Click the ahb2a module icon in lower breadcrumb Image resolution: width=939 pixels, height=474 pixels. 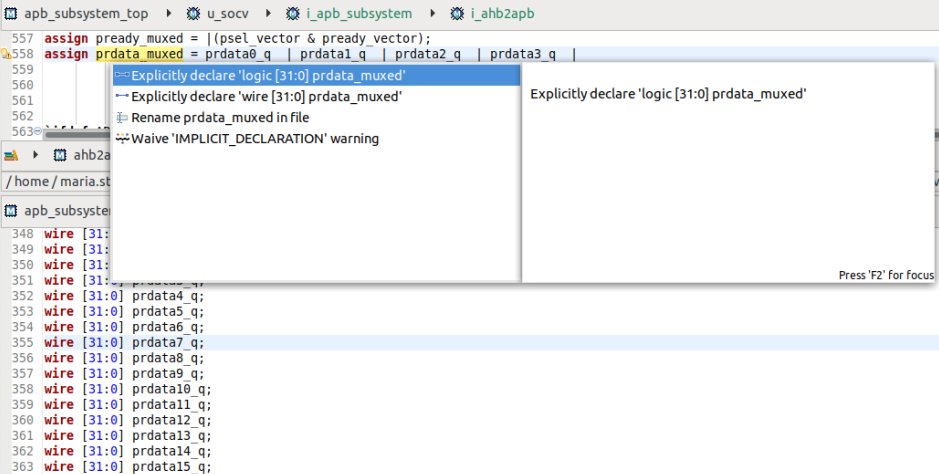[x=60, y=155]
